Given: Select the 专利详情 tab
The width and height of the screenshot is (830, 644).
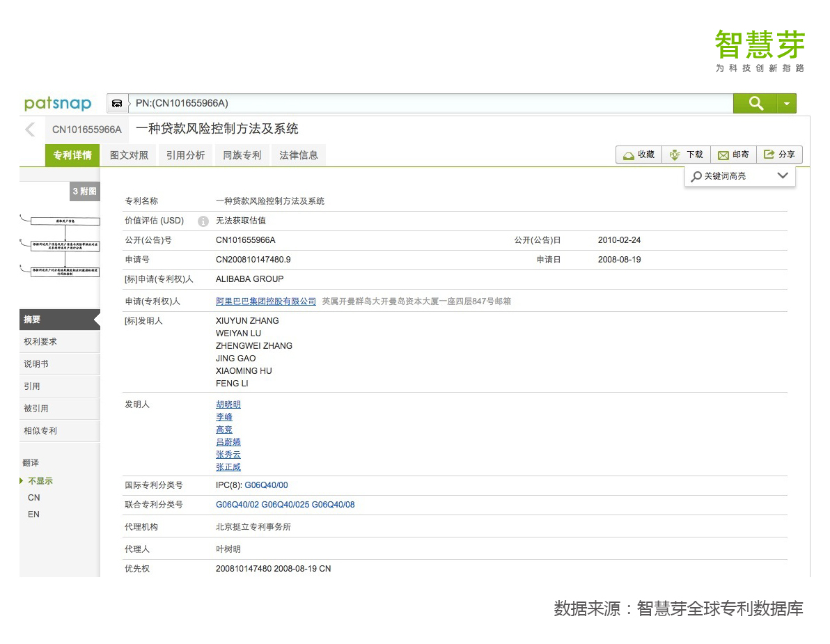Looking at the screenshot, I should click(72, 155).
